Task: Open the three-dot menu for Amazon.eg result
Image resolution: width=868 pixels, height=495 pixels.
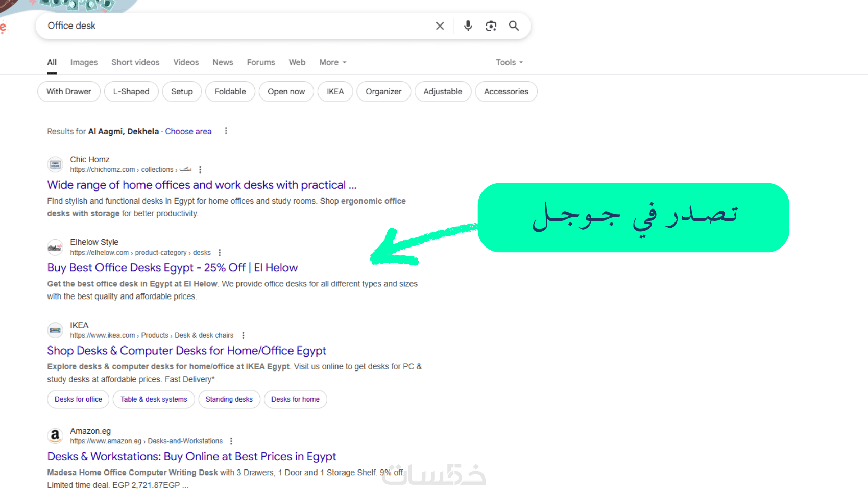Action: [x=231, y=441]
